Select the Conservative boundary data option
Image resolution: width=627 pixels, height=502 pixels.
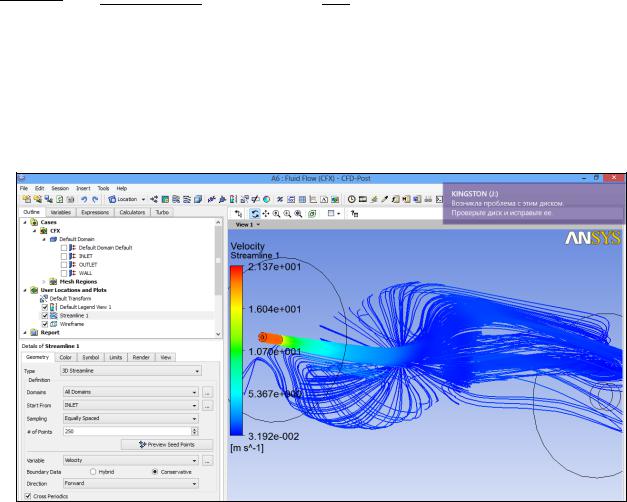click(x=155, y=472)
